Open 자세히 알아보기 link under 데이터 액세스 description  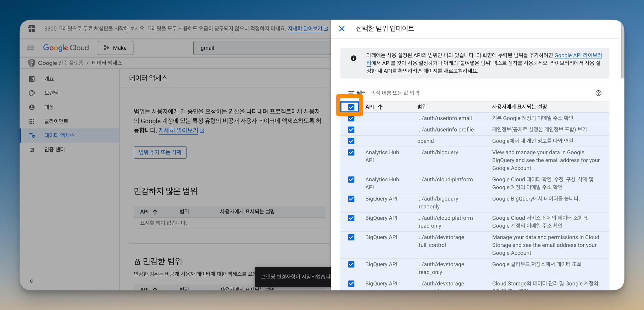(178, 130)
